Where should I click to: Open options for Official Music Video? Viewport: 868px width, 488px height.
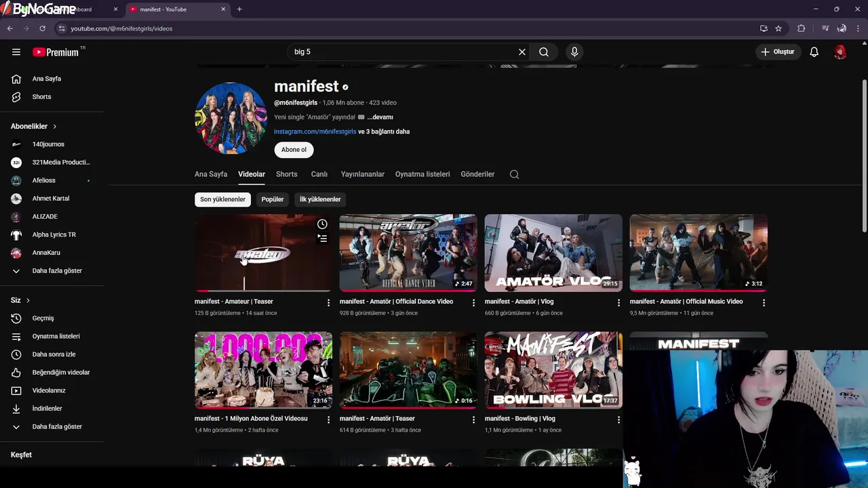click(x=764, y=302)
